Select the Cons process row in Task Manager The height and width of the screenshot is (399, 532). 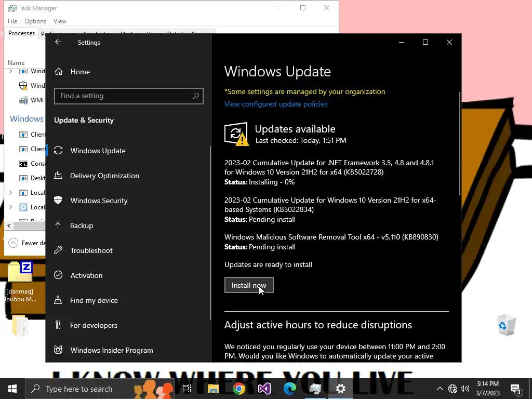point(25,164)
